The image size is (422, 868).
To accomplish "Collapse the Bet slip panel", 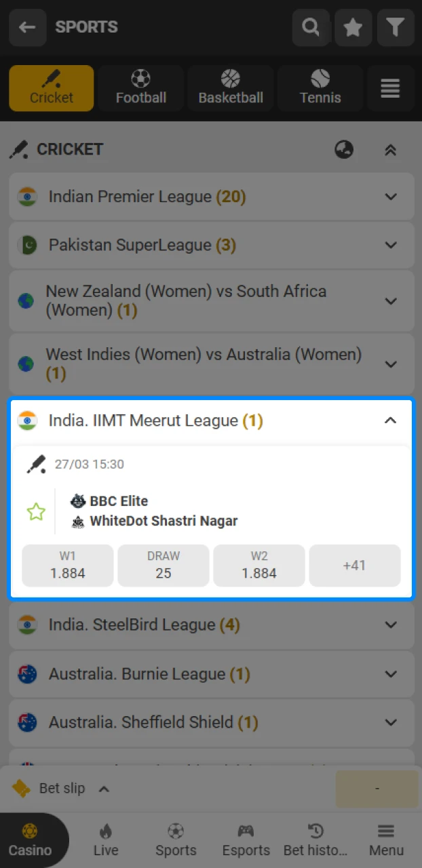I will pyautogui.click(x=104, y=789).
